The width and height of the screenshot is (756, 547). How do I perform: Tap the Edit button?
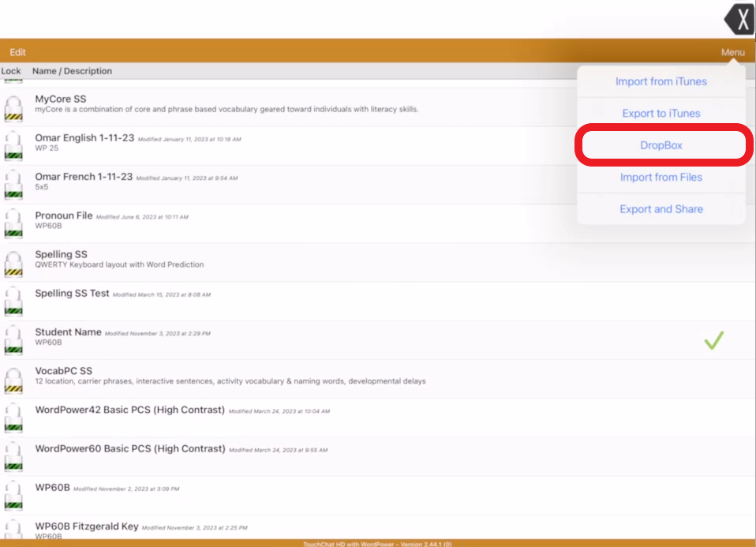pyautogui.click(x=17, y=52)
